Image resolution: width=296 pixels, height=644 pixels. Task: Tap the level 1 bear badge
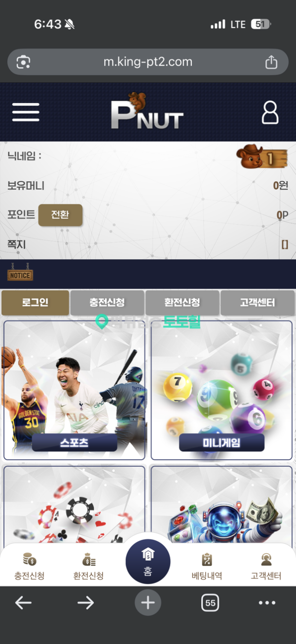coord(261,157)
